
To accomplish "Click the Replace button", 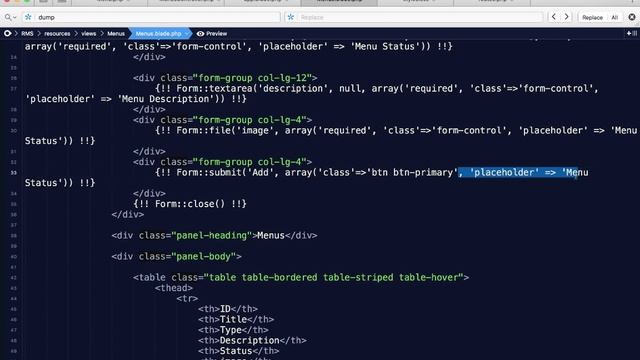I will point(592,17).
